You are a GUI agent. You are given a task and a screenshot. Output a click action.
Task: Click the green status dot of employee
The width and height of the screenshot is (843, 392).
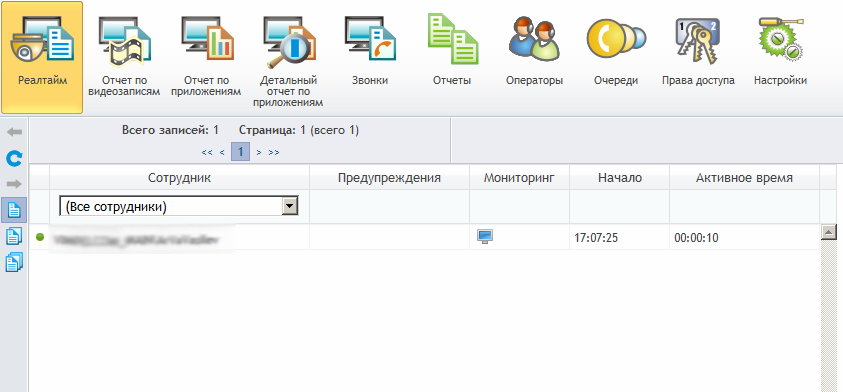coord(40,237)
